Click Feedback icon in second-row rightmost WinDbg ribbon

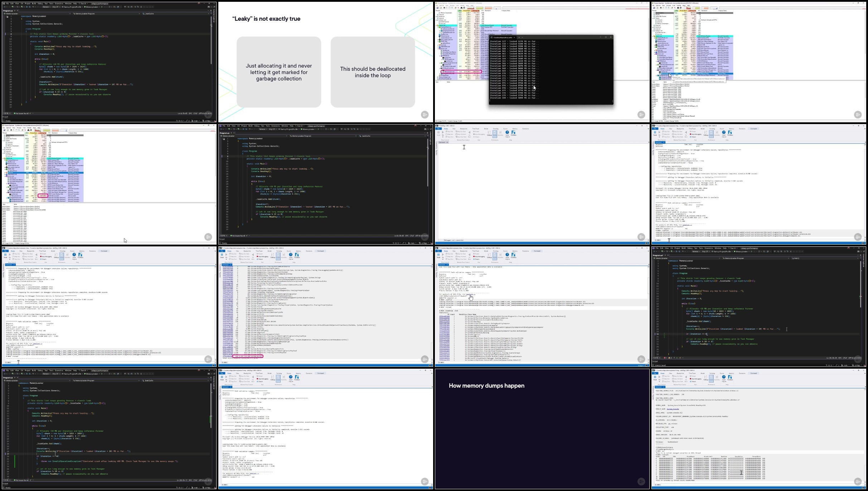click(x=730, y=132)
